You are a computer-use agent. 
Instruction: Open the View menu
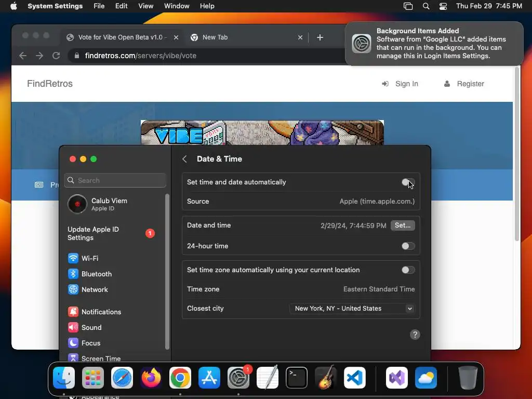[x=145, y=6]
